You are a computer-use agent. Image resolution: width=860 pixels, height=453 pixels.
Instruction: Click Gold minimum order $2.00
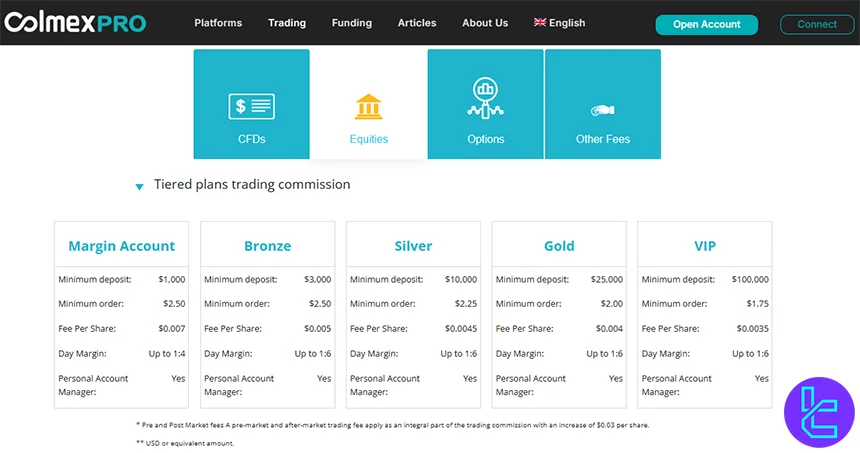612,303
